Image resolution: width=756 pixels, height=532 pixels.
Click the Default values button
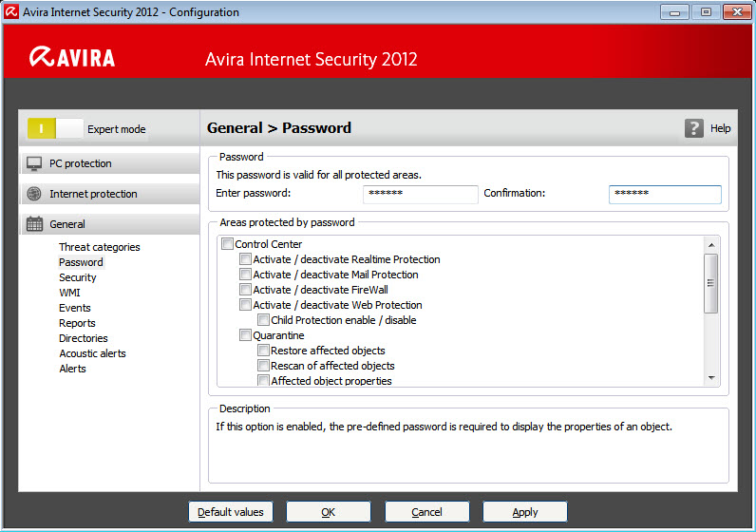[x=231, y=512]
